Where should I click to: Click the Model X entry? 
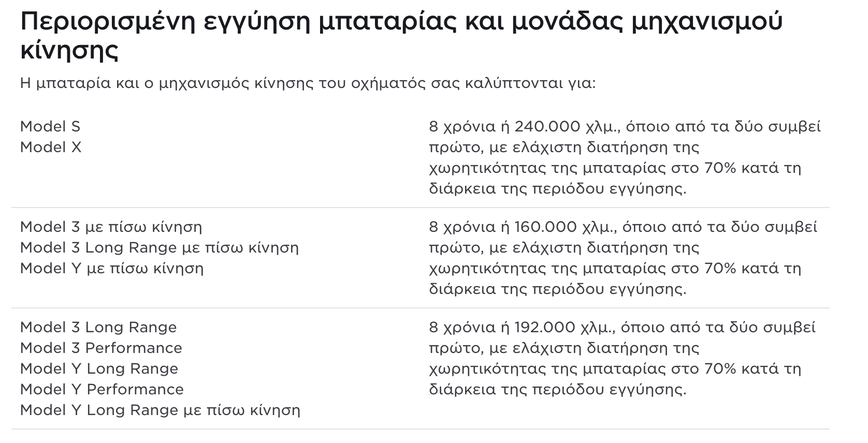[x=51, y=147]
